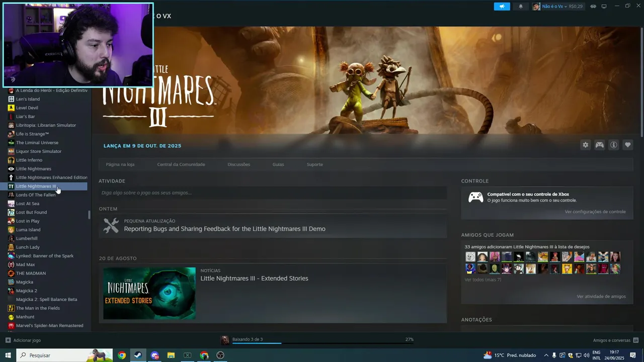
Task: Click the friends chat icon beside 'Amigos e conversas'
Action: tap(636, 340)
